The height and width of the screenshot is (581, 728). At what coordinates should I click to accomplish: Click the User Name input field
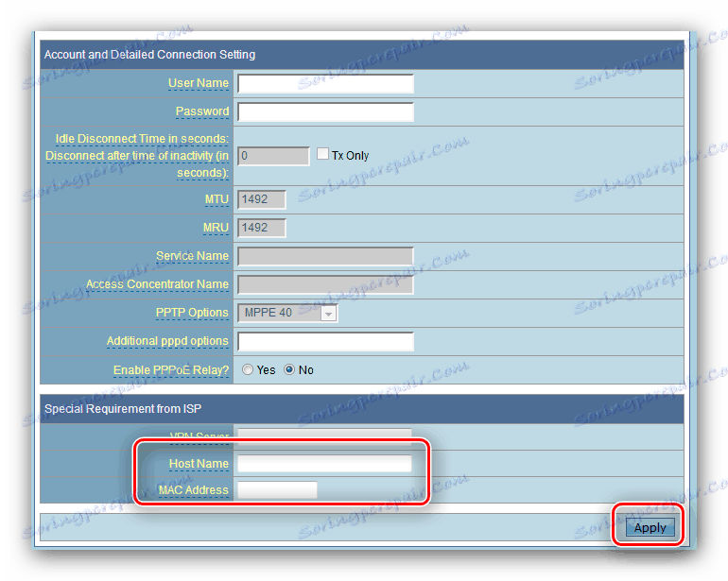[325, 84]
